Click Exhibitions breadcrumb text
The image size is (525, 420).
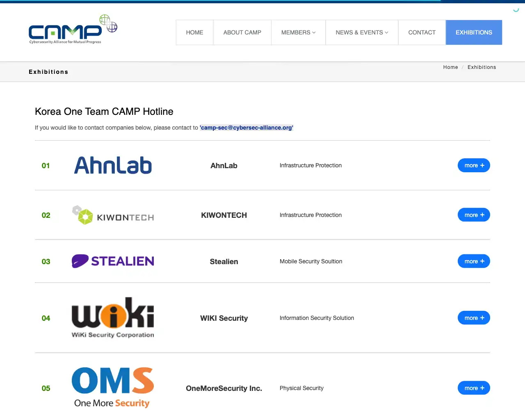pyautogui.click(x=482, y=67)
